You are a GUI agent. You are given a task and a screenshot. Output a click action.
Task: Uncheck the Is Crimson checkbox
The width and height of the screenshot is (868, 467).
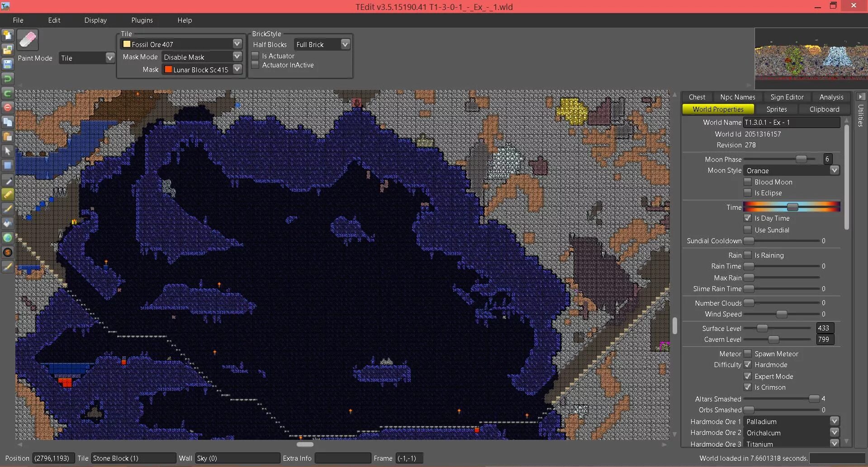[x=748, y=387]
